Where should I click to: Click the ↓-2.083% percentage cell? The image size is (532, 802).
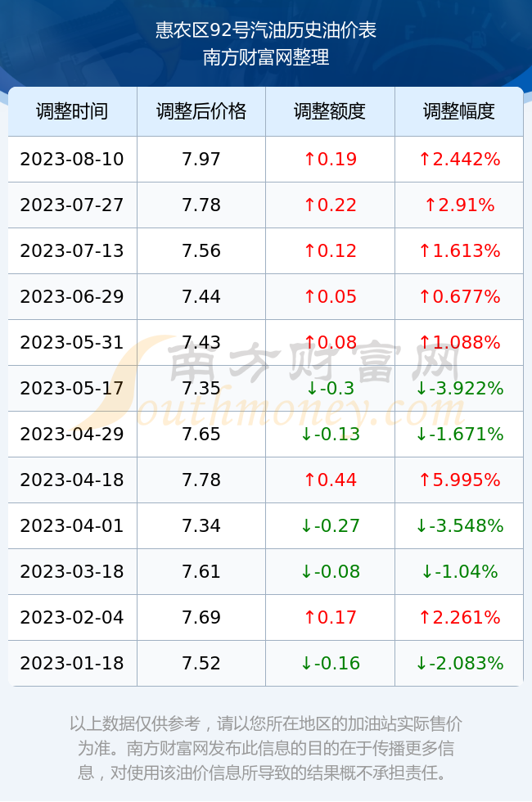(x=459, y=664)
